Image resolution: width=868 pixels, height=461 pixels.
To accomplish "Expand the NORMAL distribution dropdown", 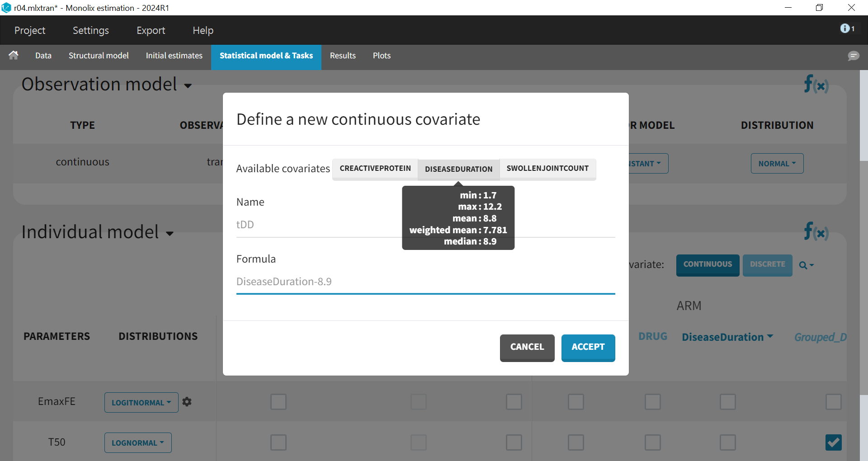I will 777,164.
